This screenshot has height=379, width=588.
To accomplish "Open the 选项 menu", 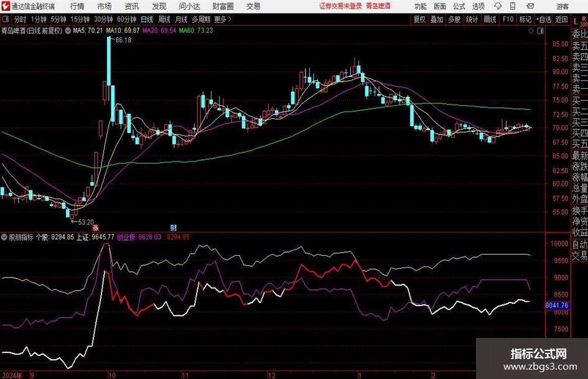I will click(x=478, y=6).
